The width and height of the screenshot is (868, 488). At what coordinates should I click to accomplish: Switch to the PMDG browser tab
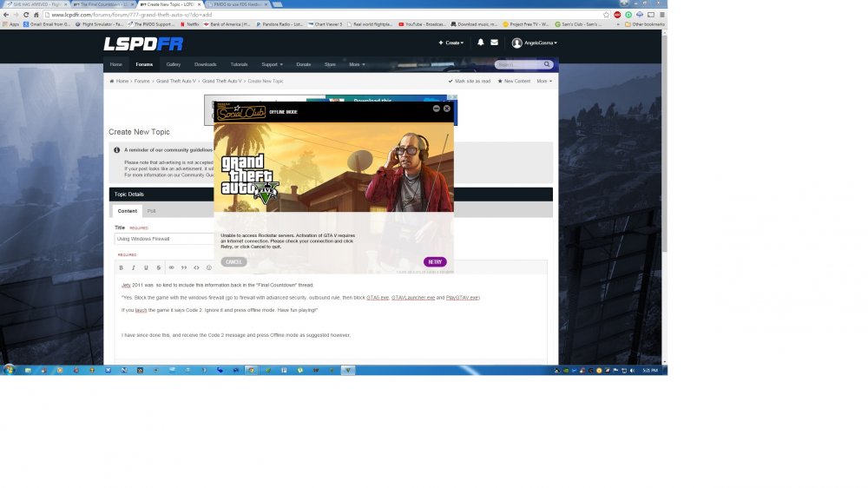coord(237,3)
